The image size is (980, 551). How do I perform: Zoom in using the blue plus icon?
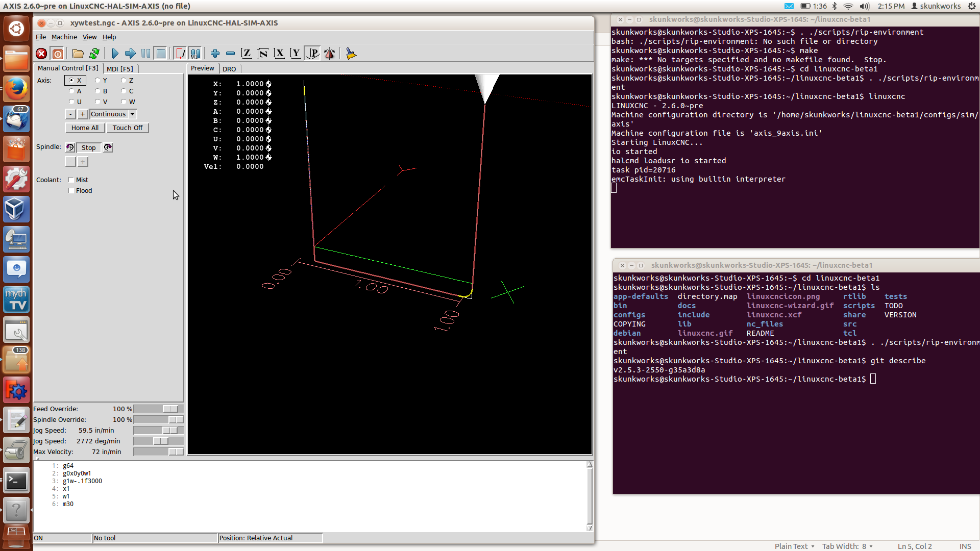(215, 54)
